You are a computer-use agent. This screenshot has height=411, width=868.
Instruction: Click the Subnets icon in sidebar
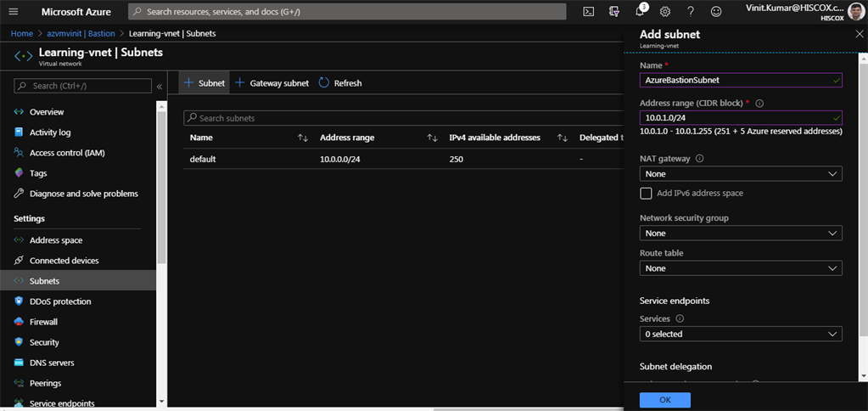19,281
